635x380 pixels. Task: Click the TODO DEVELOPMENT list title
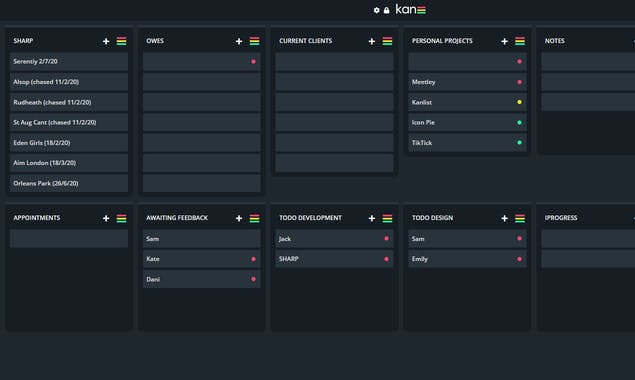(310, 218)
